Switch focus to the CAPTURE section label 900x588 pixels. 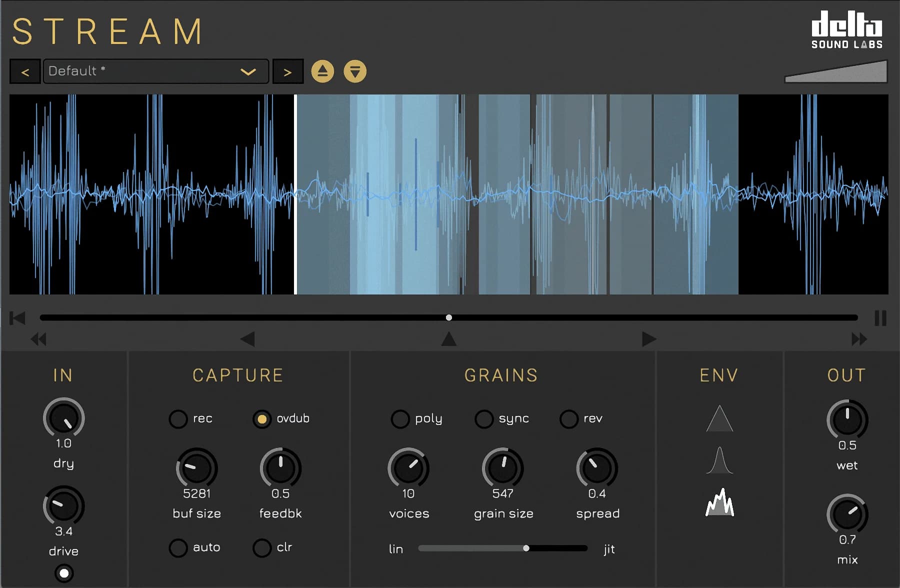click(x=238, y=375)
